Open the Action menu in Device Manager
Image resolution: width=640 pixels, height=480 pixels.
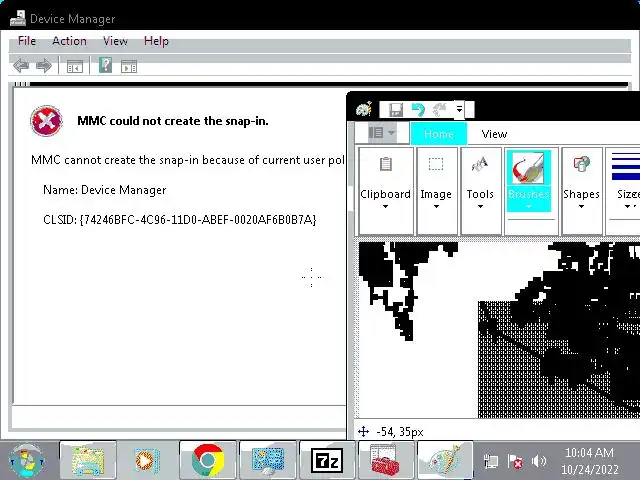click(x=69, y=41)
